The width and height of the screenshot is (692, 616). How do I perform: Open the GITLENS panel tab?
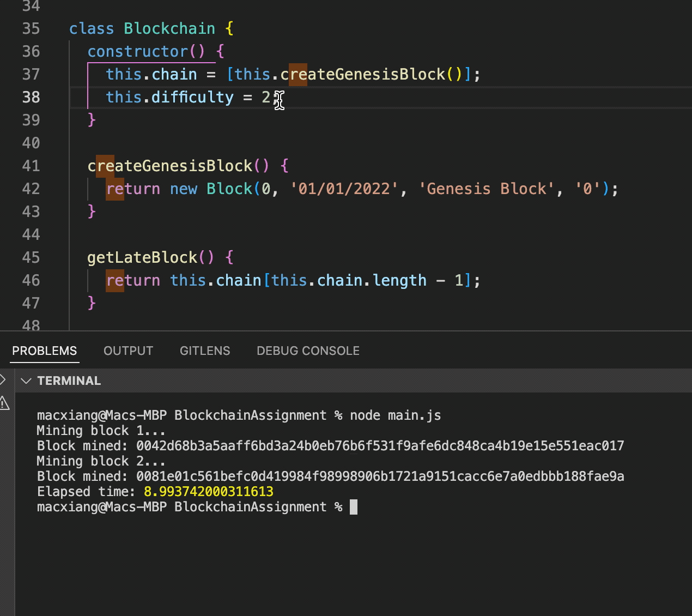click(x=205, y=351)
